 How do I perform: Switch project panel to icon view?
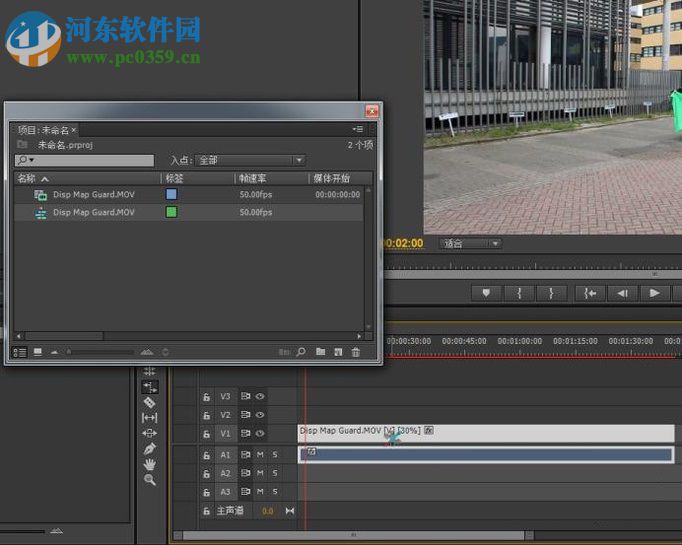click(x=38, y=352)
